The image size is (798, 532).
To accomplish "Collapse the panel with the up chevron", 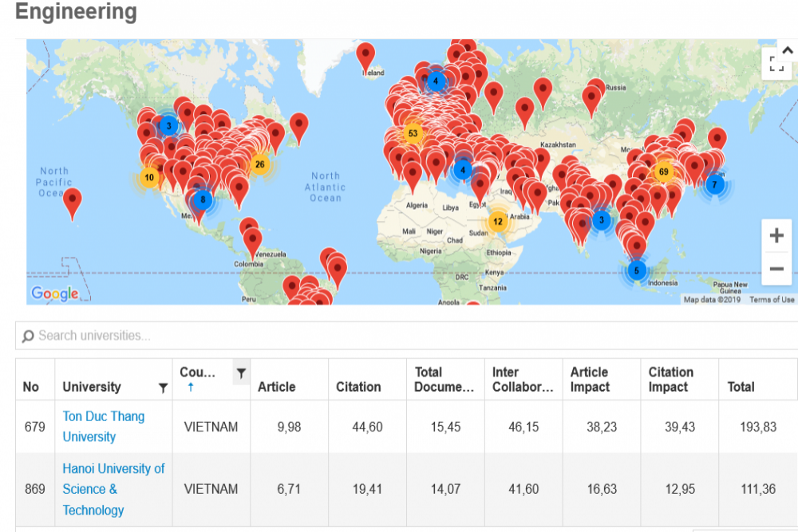I will (x=788, y=50).
